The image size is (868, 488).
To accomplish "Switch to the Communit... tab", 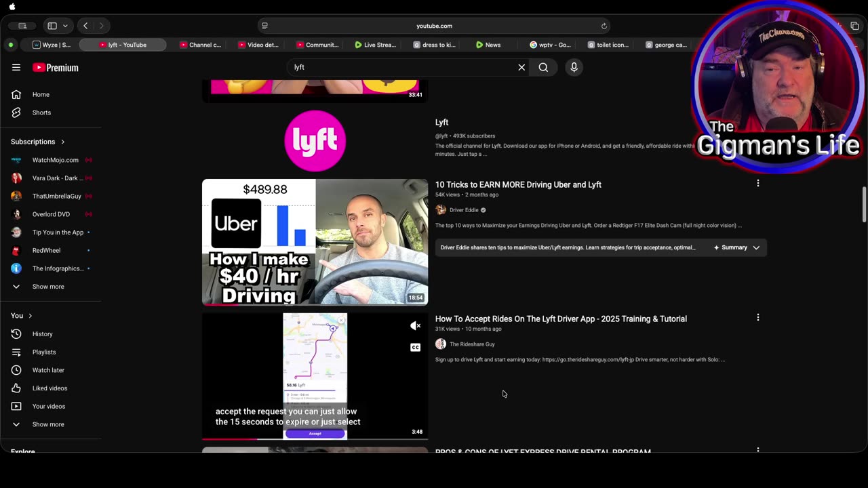I will pyautogui.click(x=317, y=45).
